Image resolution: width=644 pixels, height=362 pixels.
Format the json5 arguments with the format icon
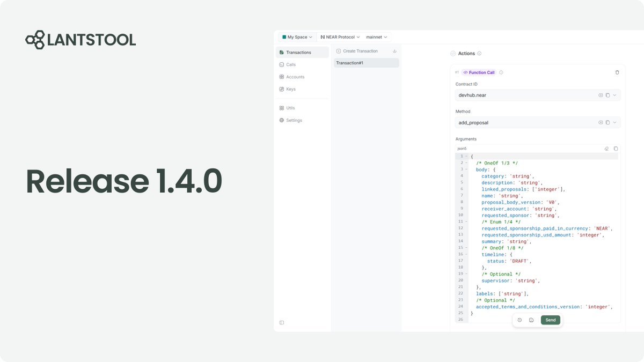pos(606,149)
